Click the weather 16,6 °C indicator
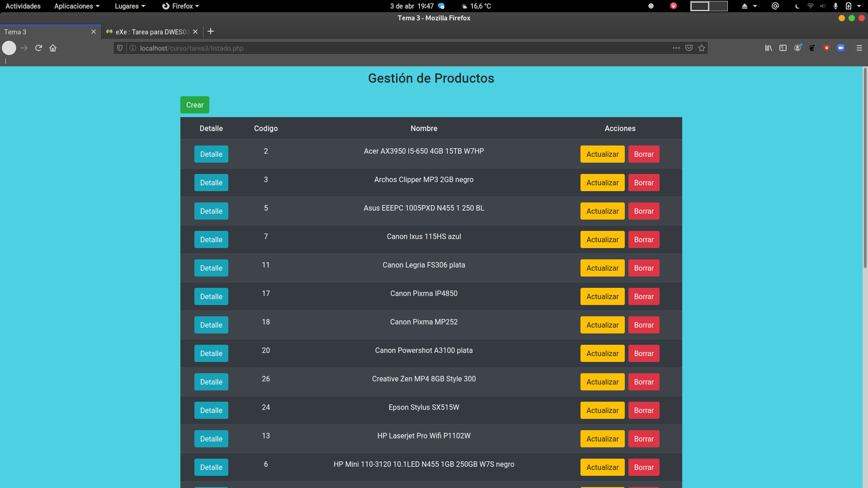Image resolution: width=868 pixels, height=488 pixels. pyautogui.click(x=476, y=6)
